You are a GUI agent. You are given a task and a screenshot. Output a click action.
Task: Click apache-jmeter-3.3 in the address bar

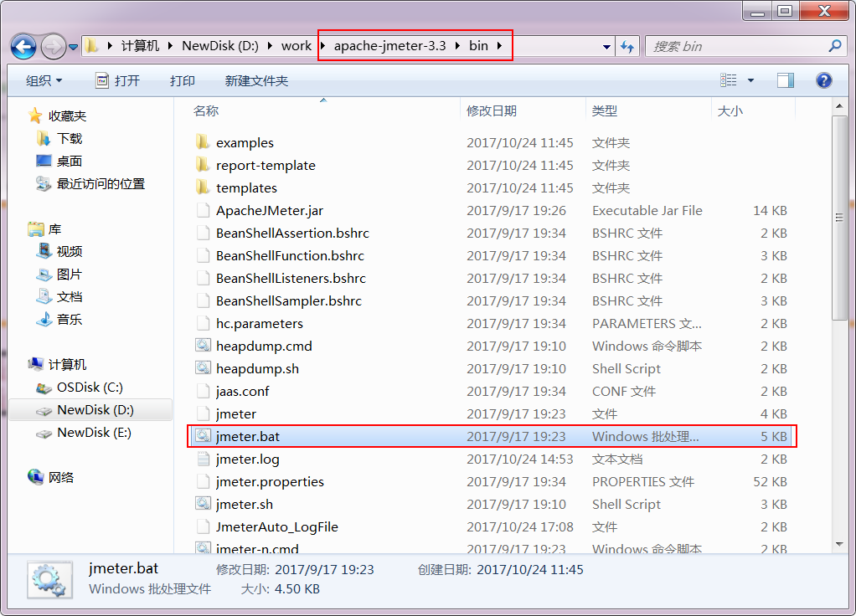coord(389,46)
